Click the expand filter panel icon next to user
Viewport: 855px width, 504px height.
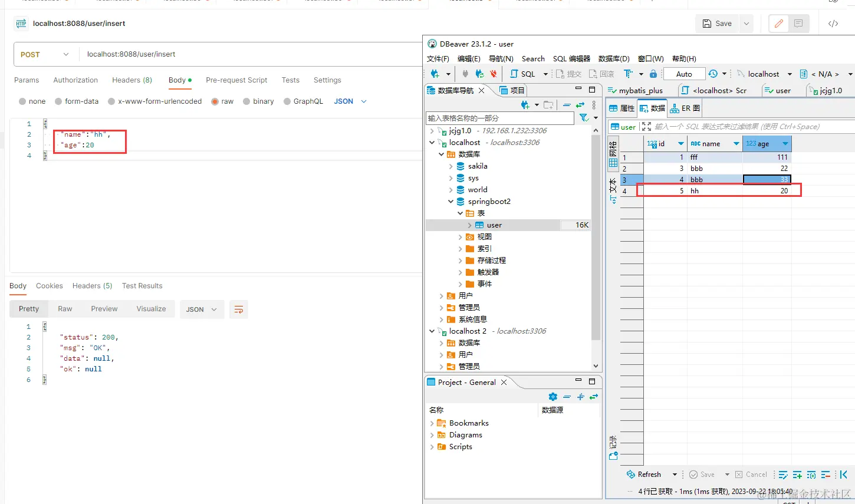click(646, 126)
